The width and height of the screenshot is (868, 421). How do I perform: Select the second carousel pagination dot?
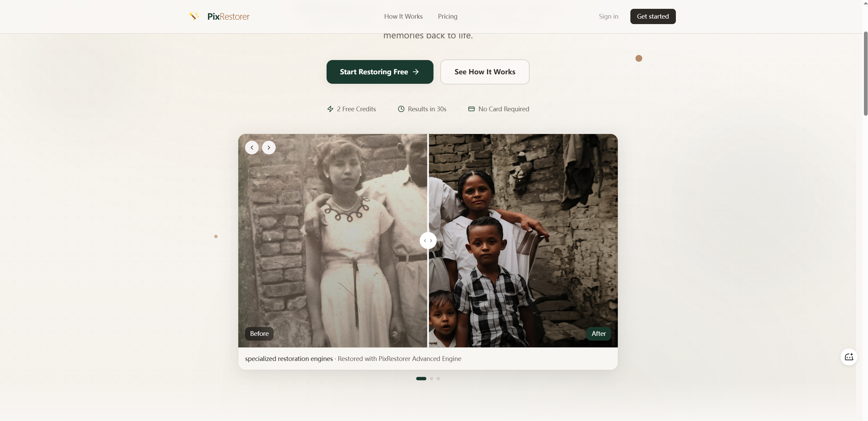[431, 379]
